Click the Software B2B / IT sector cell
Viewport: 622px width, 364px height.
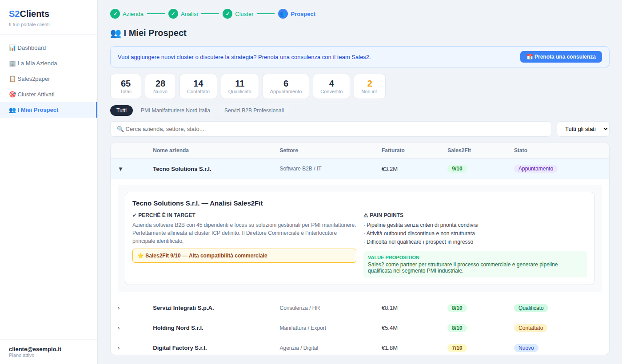[x=300, y=169]
